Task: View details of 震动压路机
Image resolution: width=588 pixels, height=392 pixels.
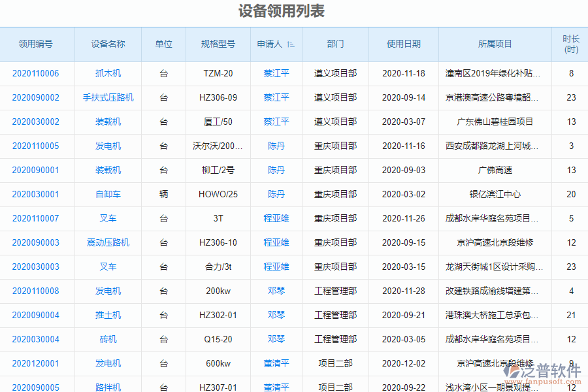Action: (108, 242)
